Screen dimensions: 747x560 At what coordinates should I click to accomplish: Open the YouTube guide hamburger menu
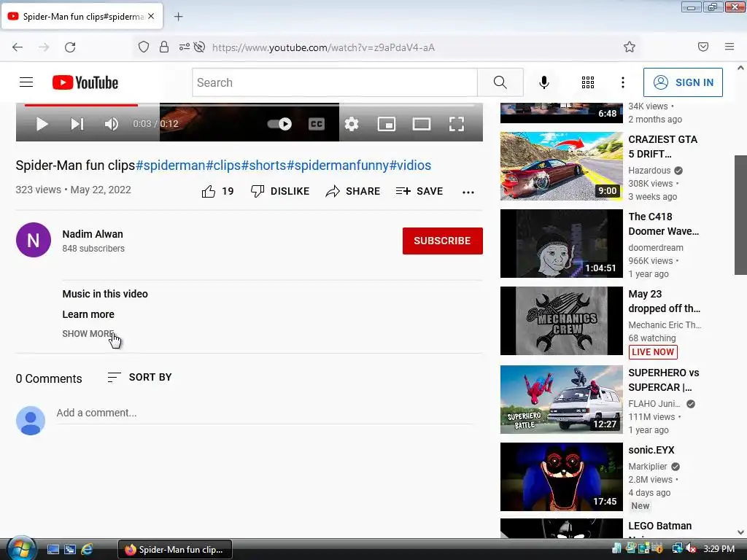pyautogui.click(x=26, y=82)
